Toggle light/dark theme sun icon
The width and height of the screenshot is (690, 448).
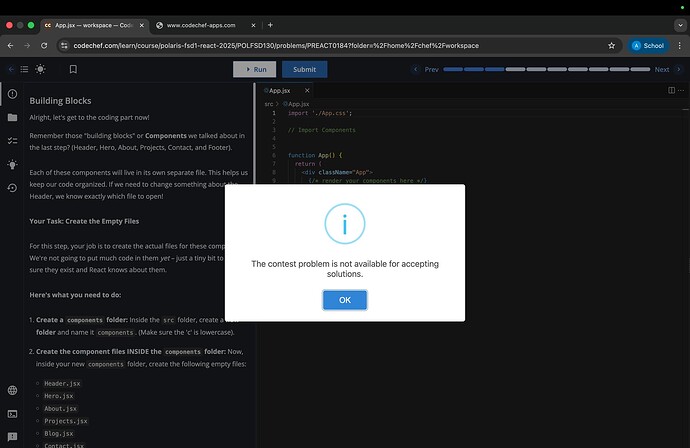pos(40,69)
